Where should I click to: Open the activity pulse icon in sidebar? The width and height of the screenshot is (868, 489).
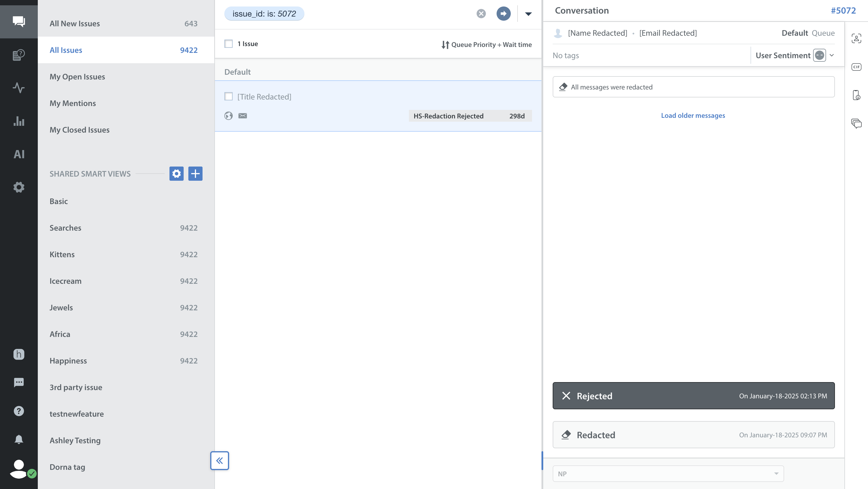(x=19, y=88)
